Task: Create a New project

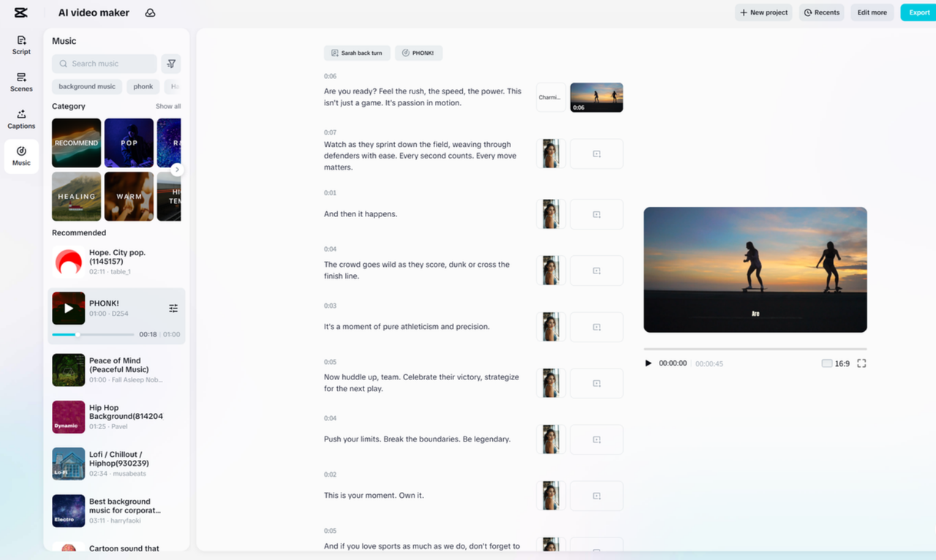Action: click(x=763, y=12)
